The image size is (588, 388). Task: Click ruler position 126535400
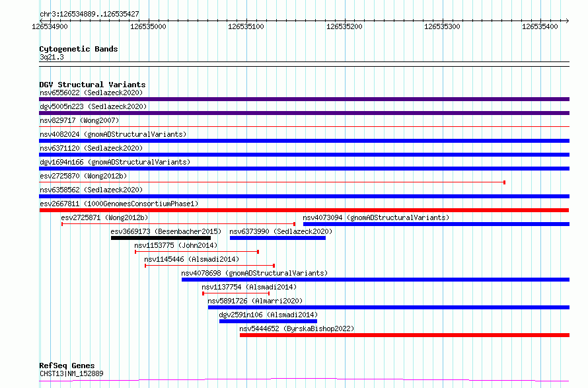click(540, 26)
